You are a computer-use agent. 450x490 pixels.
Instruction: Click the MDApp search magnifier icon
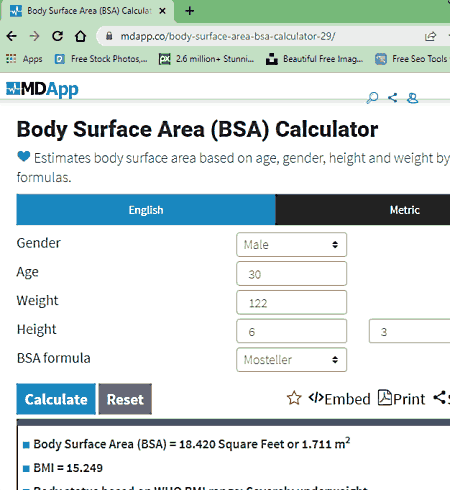click(x=372, y=98)
